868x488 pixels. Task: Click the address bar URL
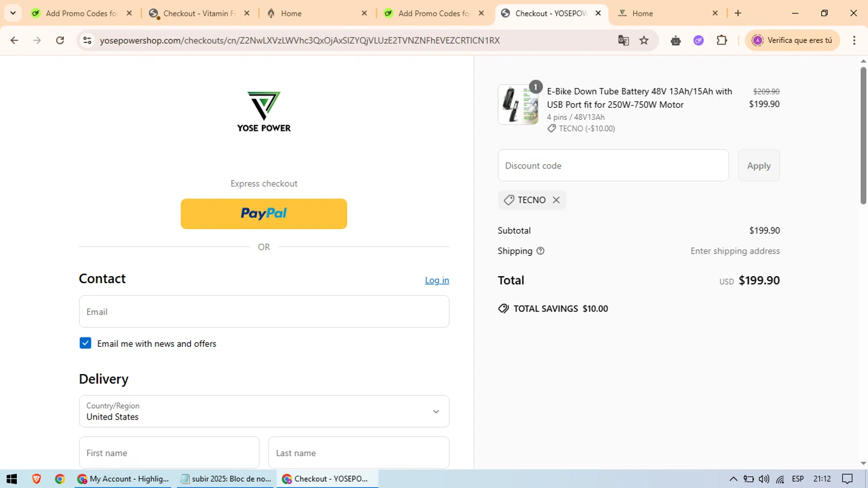point(299,41)
